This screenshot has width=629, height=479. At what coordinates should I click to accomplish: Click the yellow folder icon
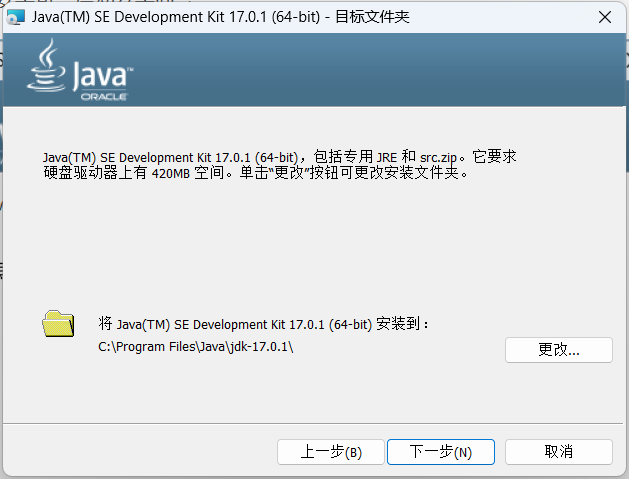coord(58,323)
